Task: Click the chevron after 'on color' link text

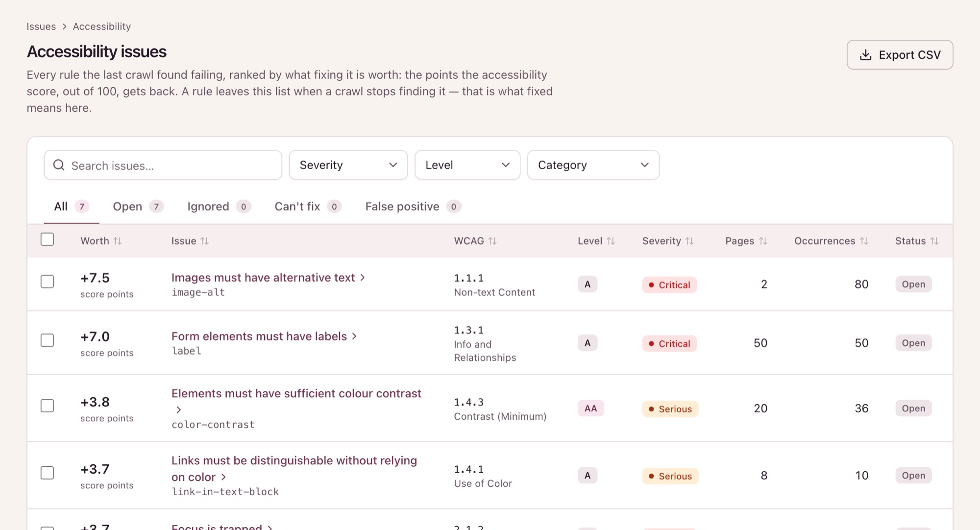Action: [x=223, y=477]
